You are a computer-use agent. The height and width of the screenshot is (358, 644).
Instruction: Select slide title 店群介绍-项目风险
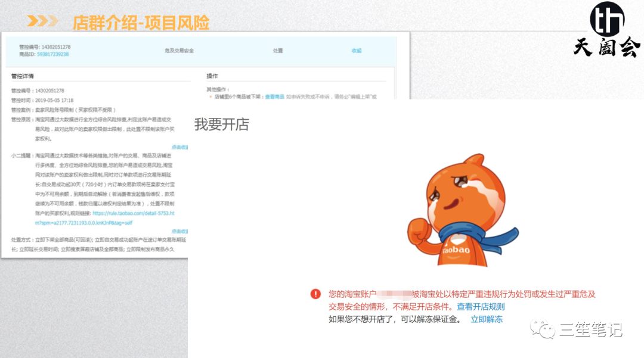pyautogui.click(x=141, y=23)
